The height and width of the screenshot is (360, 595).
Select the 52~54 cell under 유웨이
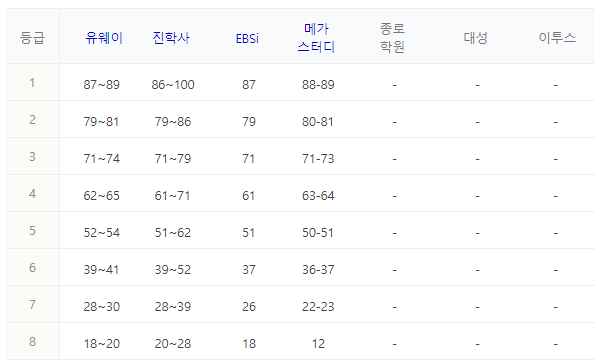[x=102, y=233]
